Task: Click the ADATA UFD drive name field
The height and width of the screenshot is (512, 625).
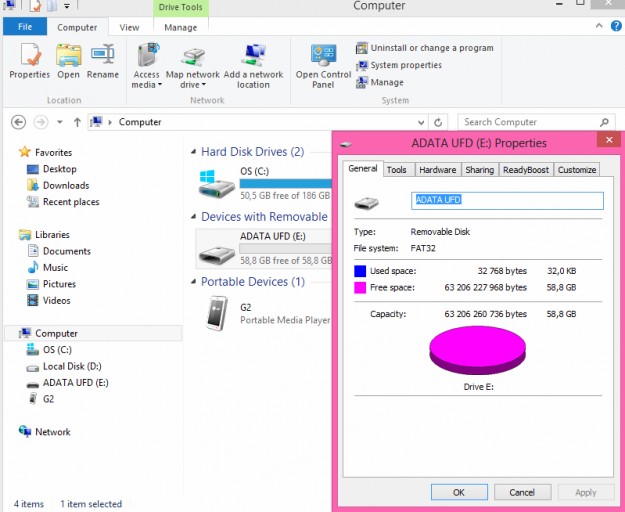Action: [508, 200]
